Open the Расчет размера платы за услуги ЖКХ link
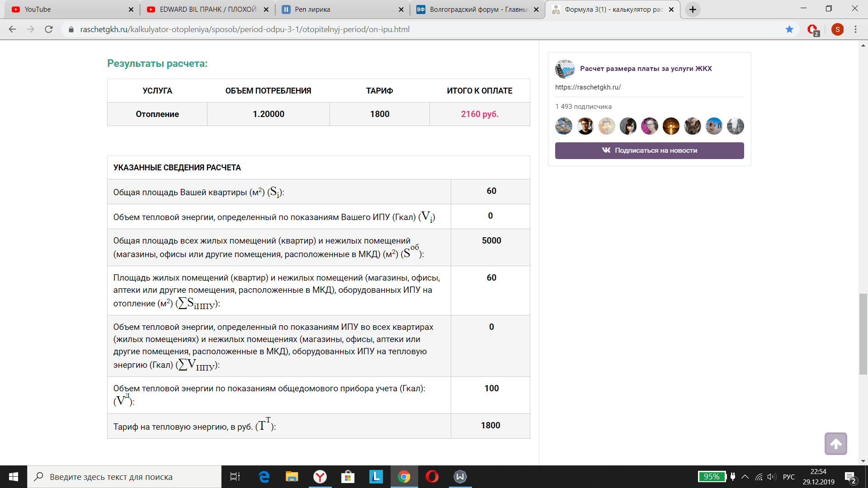Image resolution: width=868 pixels, height=488 pixels. (646, 69)
